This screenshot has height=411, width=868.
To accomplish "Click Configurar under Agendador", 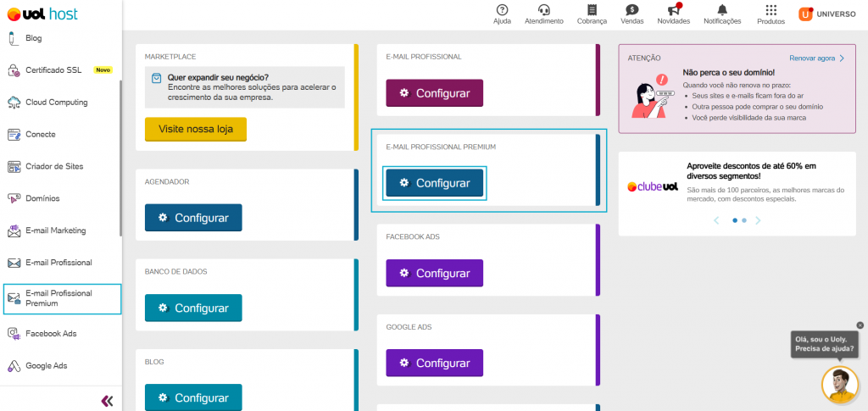I will tap(193, 218).
